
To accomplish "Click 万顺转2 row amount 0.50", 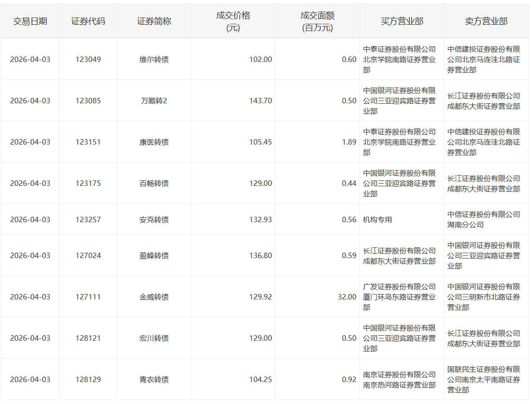I will click(349, 101).
